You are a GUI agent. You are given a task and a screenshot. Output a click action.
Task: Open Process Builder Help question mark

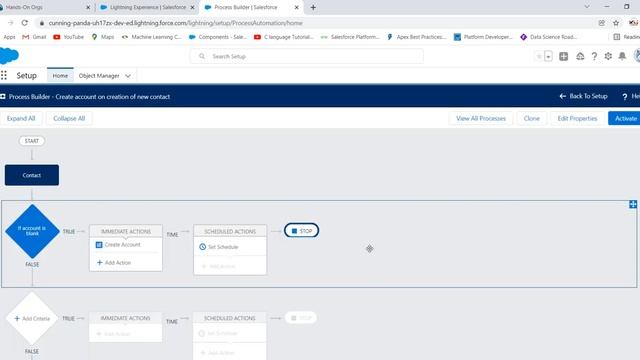625,97
